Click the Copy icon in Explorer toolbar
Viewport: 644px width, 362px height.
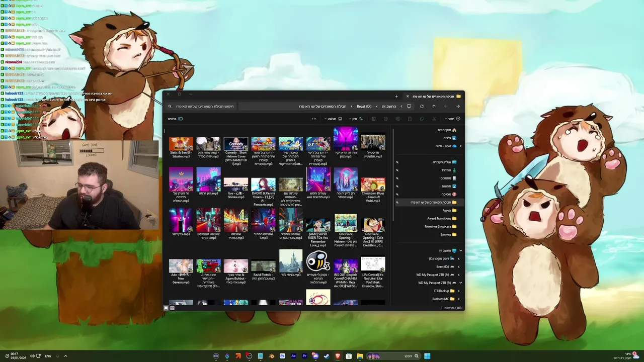[422, 119]
